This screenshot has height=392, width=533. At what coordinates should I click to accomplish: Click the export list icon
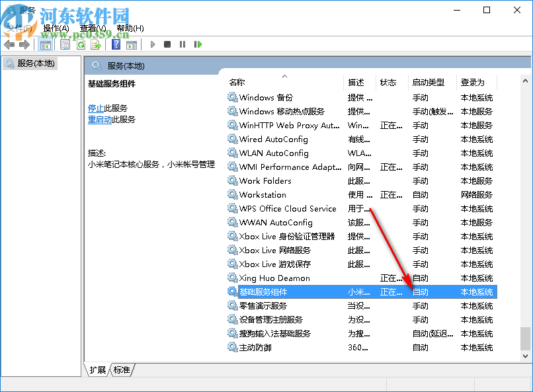(97, 44)
